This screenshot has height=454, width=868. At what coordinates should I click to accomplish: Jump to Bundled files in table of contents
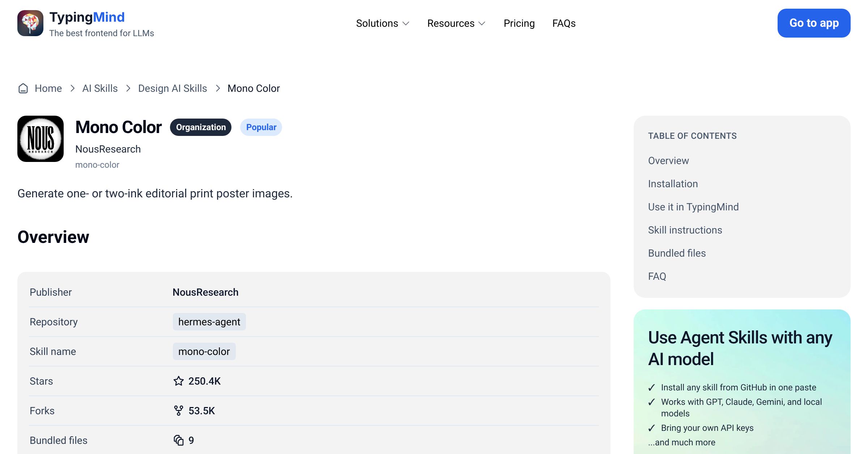coord(677,253)
